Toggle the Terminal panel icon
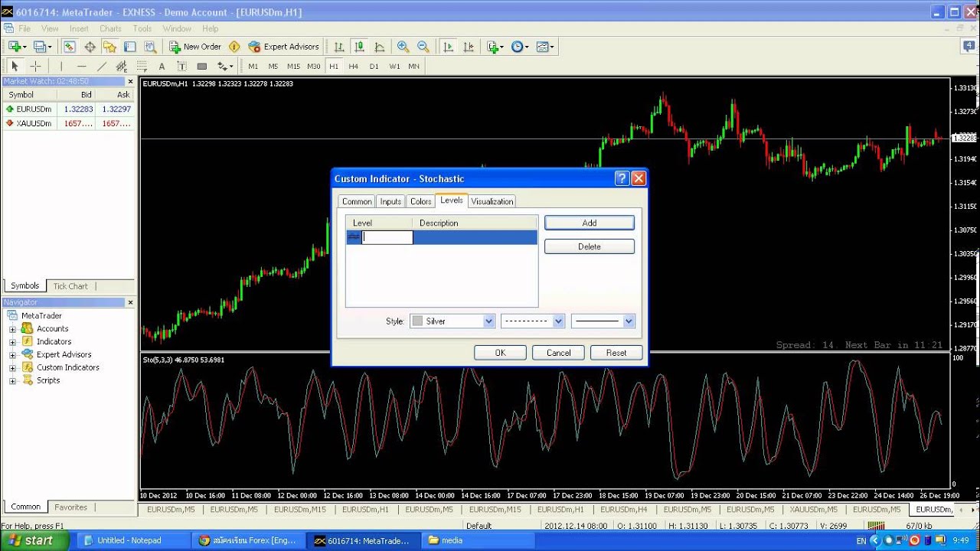The image size is (980, 551). coord(130,47)
